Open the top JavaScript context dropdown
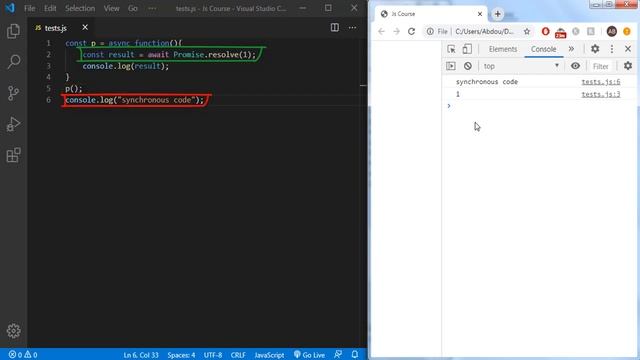Viewport: 640px width, 360px height. (x=521, y=66)
